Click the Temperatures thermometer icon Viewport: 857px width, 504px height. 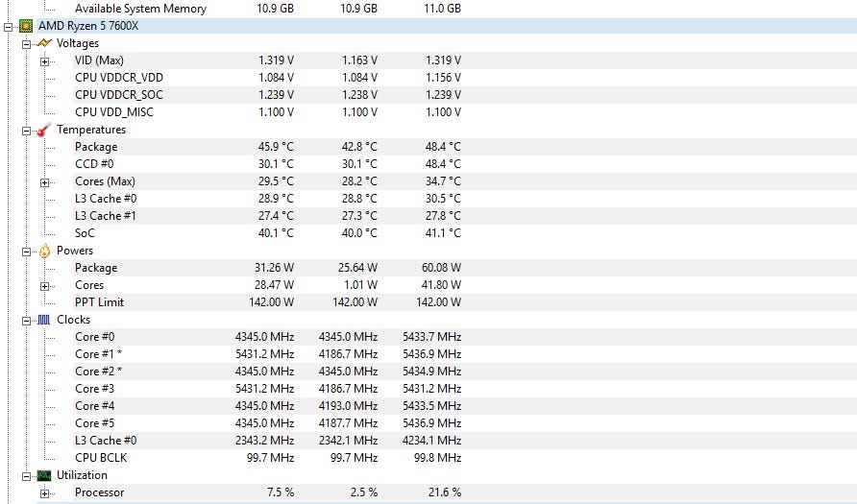click(x=44, y=130)
